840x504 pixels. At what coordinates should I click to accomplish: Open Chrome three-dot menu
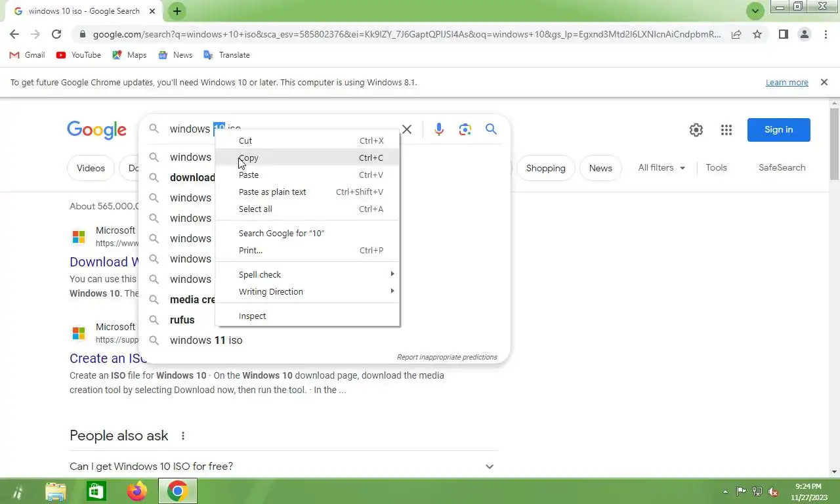(826, 34)
